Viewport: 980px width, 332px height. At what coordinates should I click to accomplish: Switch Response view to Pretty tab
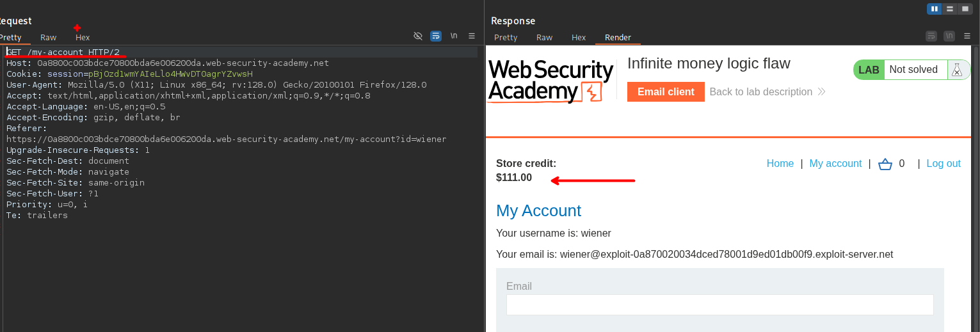[x=506, y=38]
